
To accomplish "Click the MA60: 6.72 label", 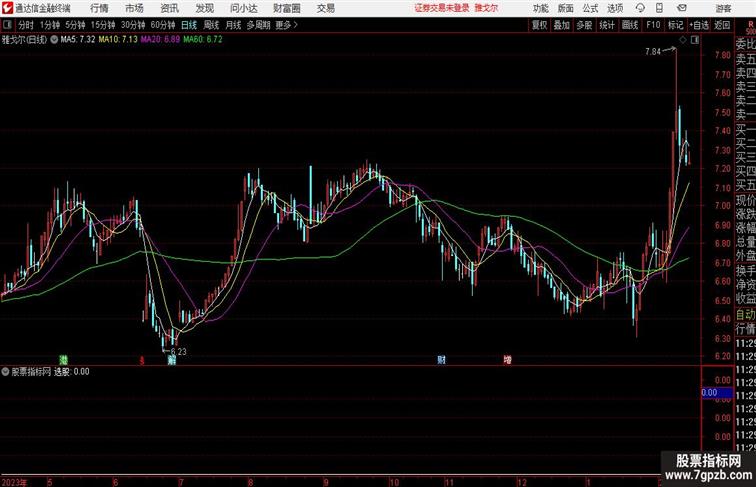I will pyautogui.click(x=202, y=40).
